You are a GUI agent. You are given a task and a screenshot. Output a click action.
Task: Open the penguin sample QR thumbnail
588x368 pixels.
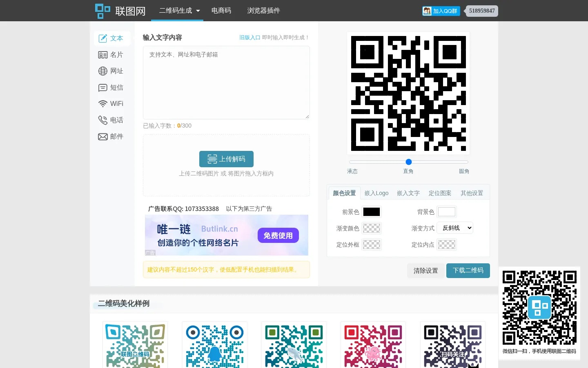coord(215,345)
